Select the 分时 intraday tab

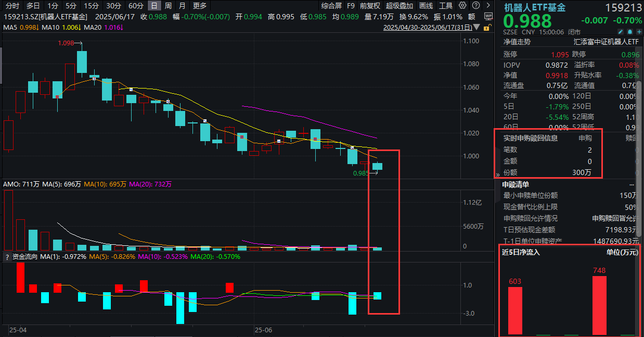pyautogui.click(x=12, y=6)
